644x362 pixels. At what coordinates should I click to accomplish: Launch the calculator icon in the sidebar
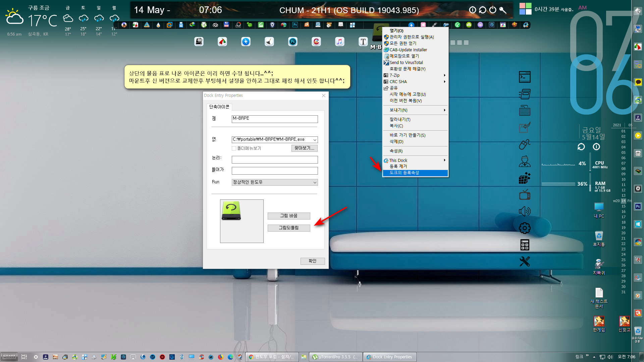(x=525, y=245)
